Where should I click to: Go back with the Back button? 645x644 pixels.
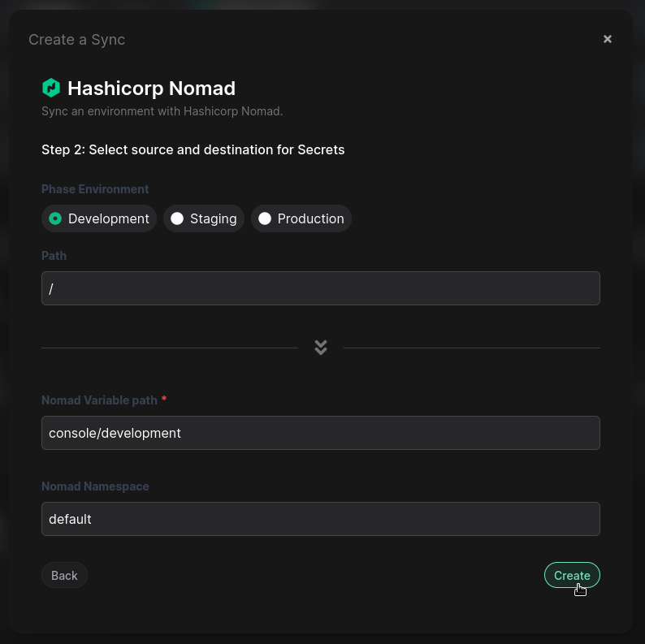(x=64, y=575)
